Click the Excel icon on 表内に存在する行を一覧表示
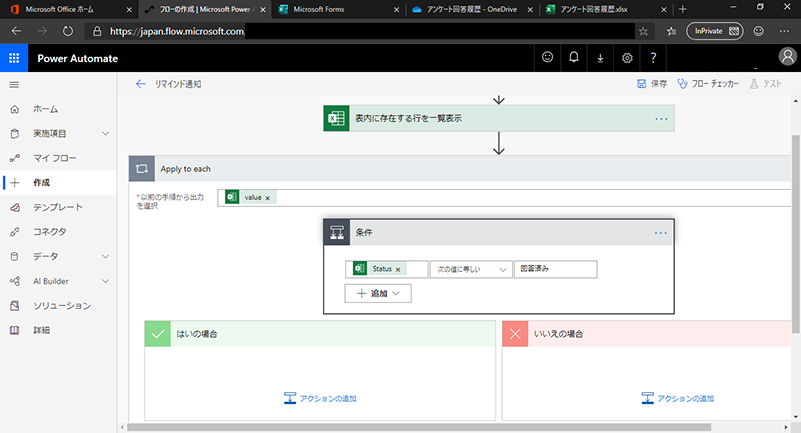Screen dimensions: 801x433 (337, 118)
